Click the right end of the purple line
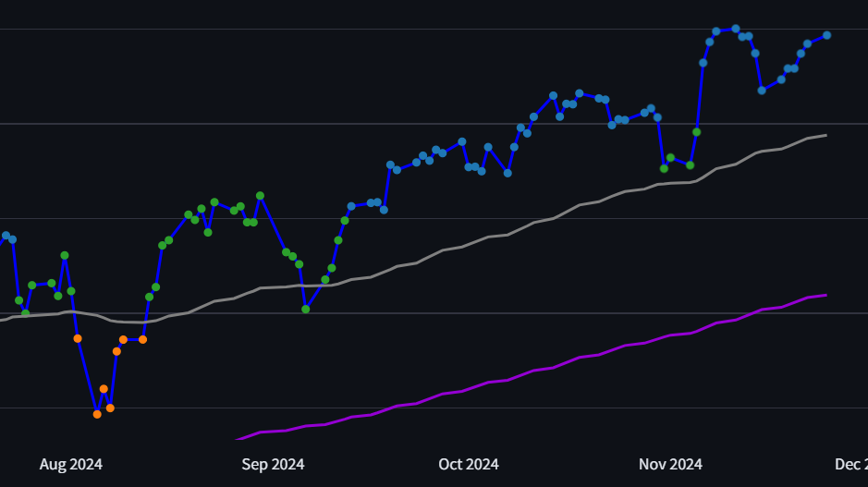This screenshot has width=868, height=487. [x=825, y=295]
